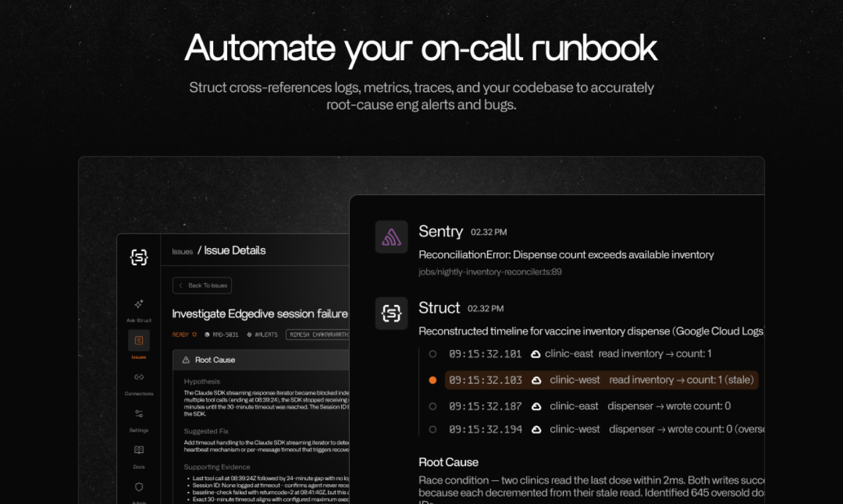
Task: Click the purple Sentry app icon
Action: 391,236
